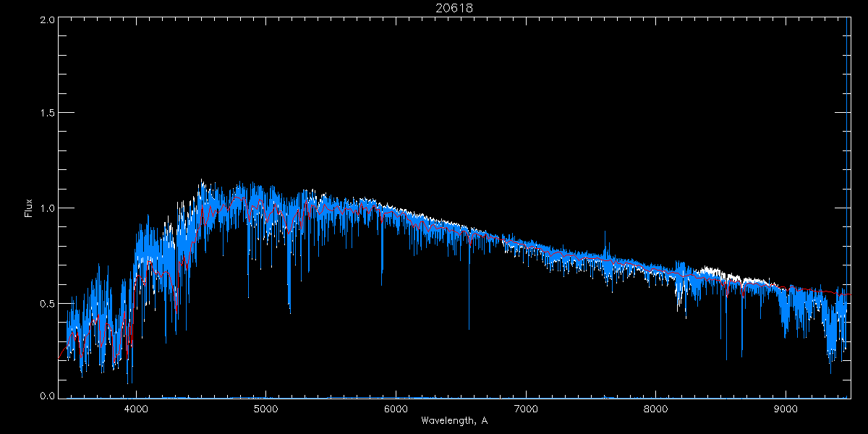Click the red model curve's left end near 3400 Å
This screenshot has width=868, height=434.
(60, 356)
